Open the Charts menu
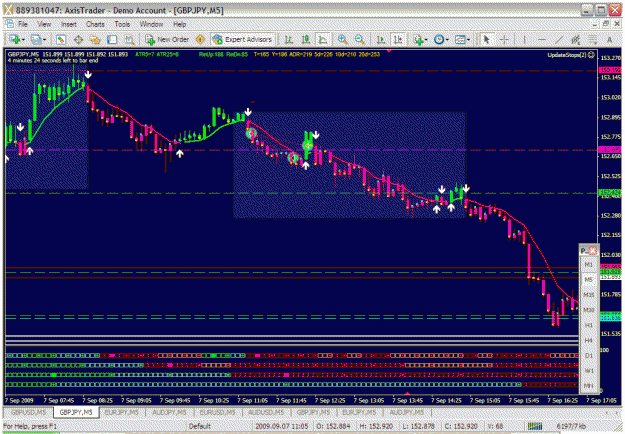Viewport: 625px width, 434px height. pyautogui.click(x=95, y=24)
